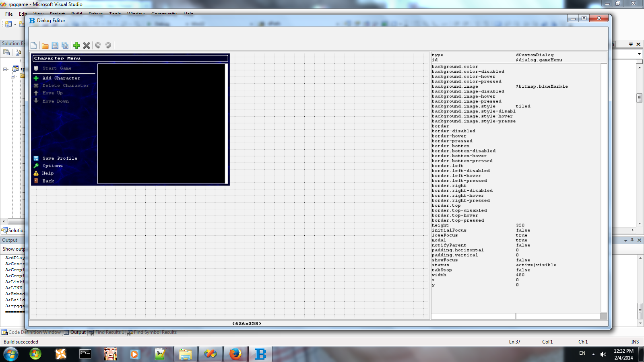Collapse the top solution tree node
The image size is (644, 362).
6,69
